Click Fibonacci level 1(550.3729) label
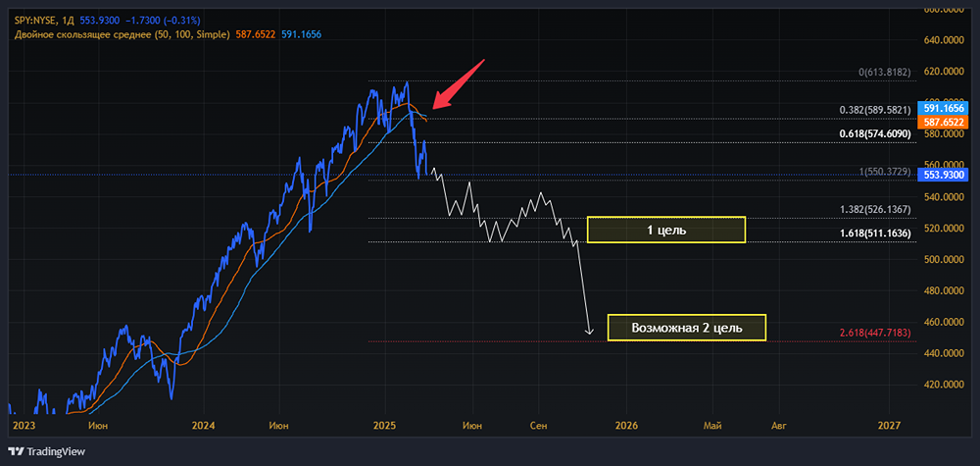The width and height of the screenshot is (980, 466). [884, 172]
